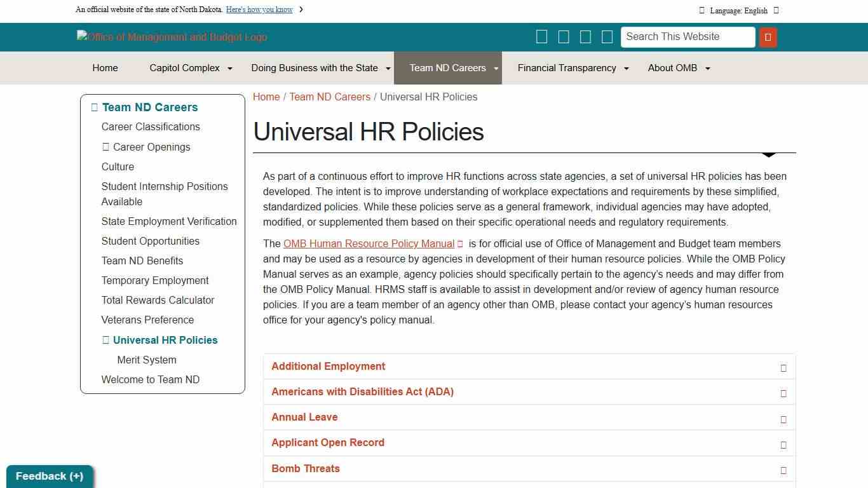Click the fourth social media icon in header

tap(607, 36)
